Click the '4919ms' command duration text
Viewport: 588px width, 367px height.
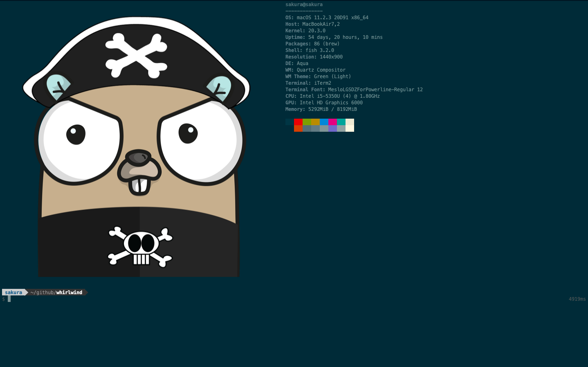click(x=577, y=299)
